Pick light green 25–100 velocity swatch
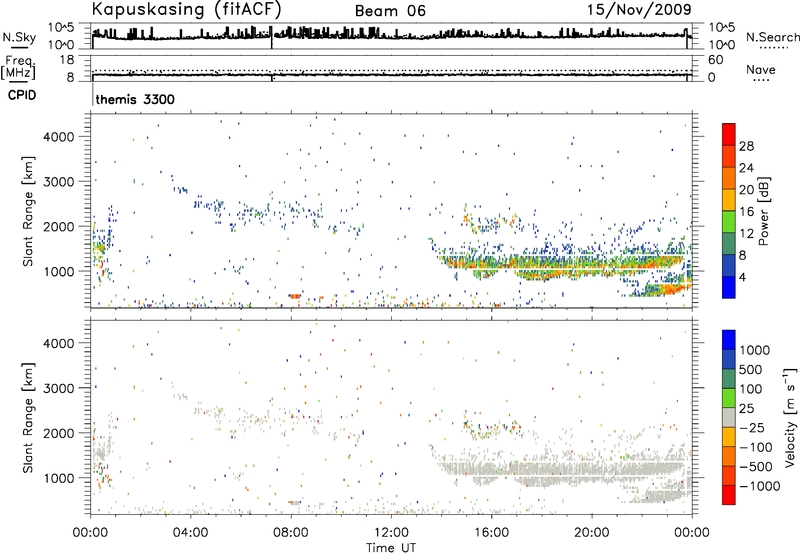Screen dimensions: 800x554 [x=729, y=398]
